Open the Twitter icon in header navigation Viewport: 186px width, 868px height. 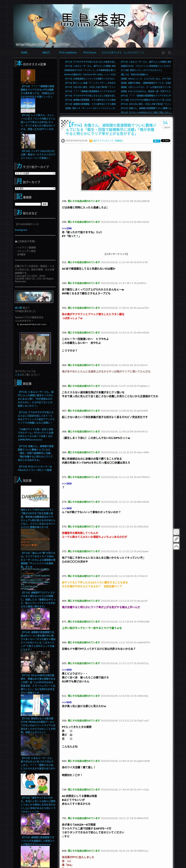point(163,53)
